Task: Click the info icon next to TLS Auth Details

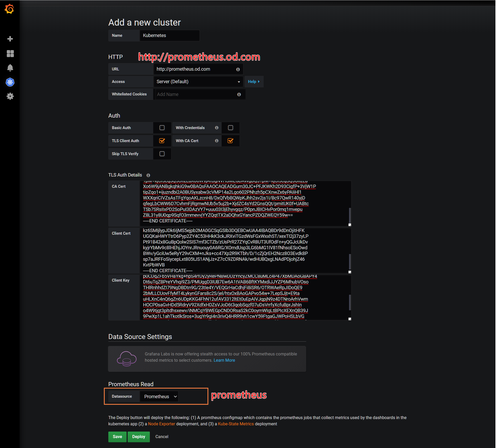Action: click(x=148, y=175)
